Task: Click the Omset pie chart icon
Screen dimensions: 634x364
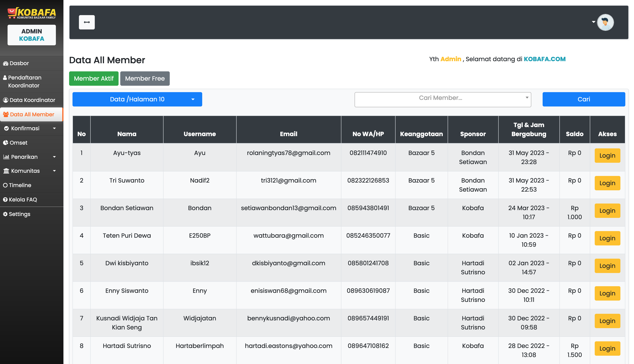Action: 5,143
